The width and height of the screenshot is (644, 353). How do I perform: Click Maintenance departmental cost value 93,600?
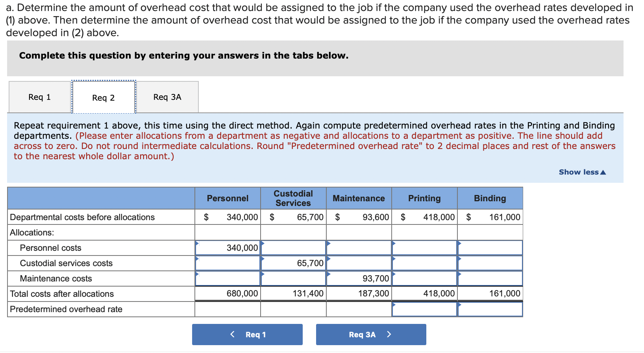pyautogui.click(x=376, y=217)
